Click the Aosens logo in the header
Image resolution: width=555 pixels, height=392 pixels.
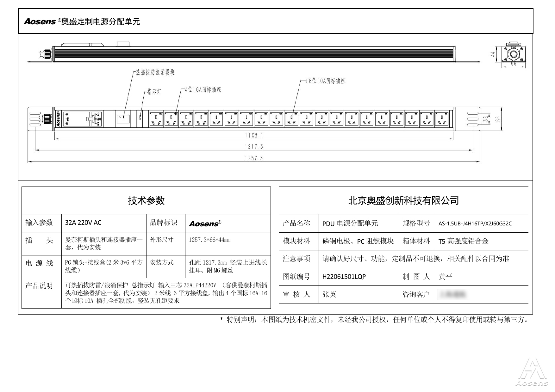click(x=40, y=21)
